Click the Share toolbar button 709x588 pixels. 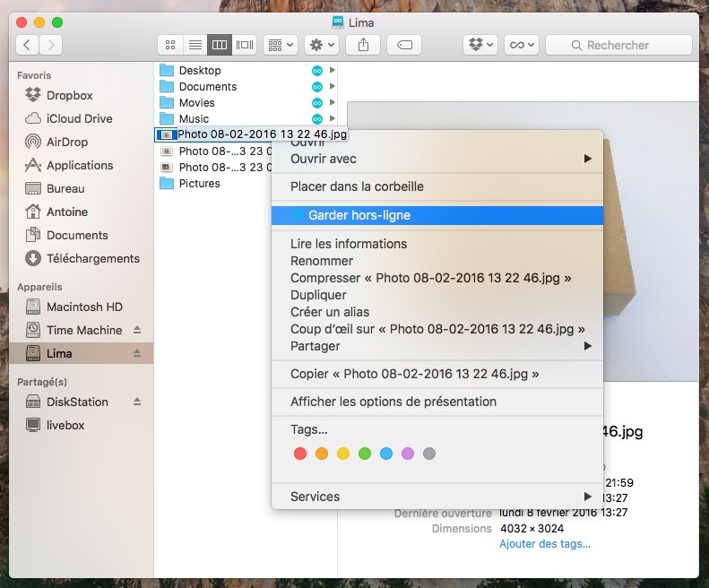tap(363, 45)
